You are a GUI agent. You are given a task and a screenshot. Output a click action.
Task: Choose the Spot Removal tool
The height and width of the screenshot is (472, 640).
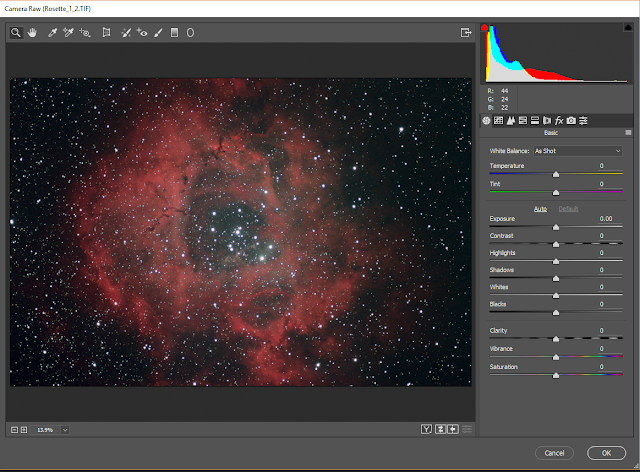click(x=126, y=33)
